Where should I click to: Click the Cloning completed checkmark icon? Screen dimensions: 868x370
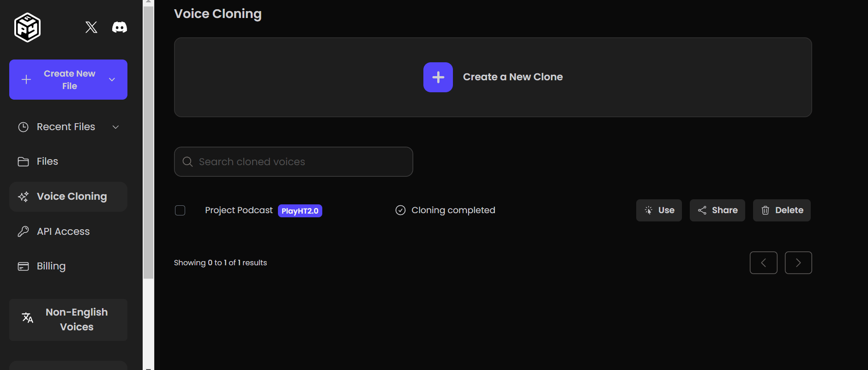400,210
